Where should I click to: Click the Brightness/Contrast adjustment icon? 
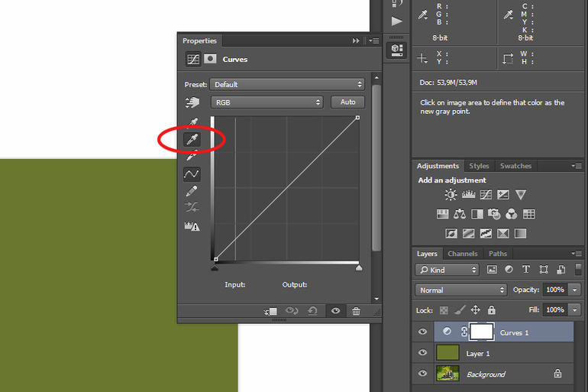451,196
